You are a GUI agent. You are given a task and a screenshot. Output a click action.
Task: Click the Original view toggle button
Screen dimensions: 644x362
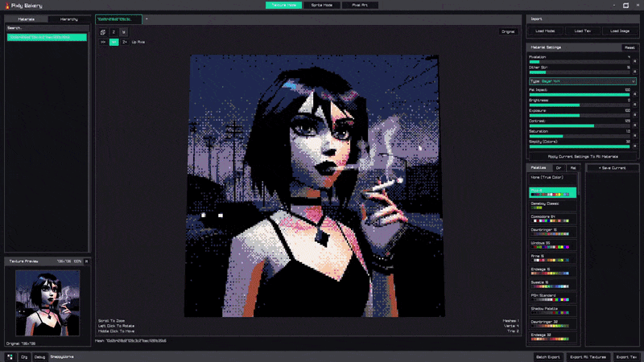(508, 31)
